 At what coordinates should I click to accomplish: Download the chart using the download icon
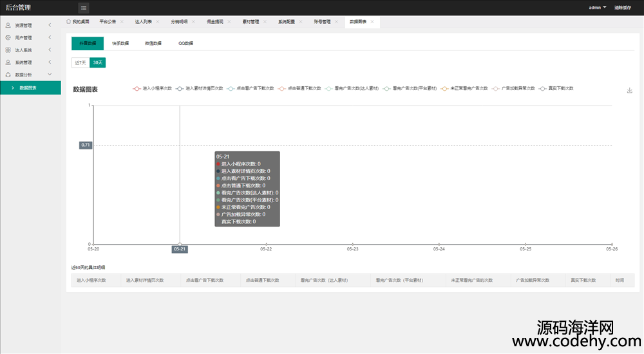pos(629,90)
